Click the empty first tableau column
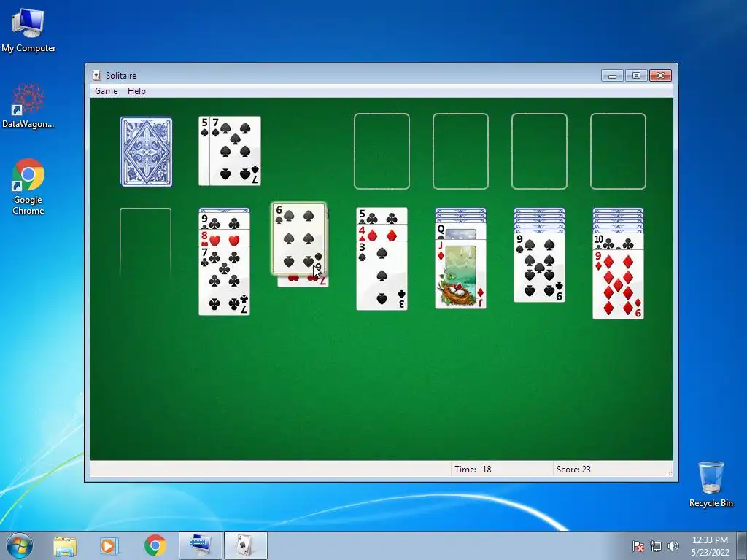Image resolution: width=747 pixels, height=560 pixels. (x=145, y=243)
